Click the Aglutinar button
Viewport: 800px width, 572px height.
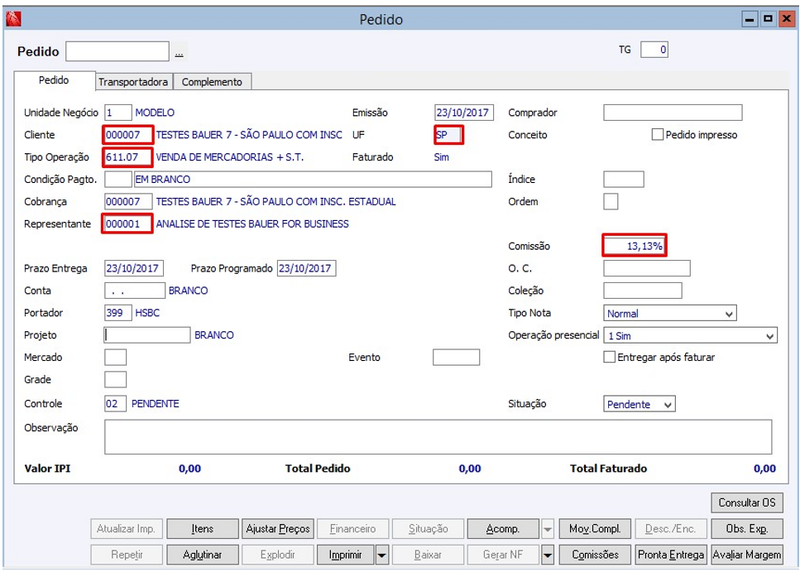pos(203,555)
